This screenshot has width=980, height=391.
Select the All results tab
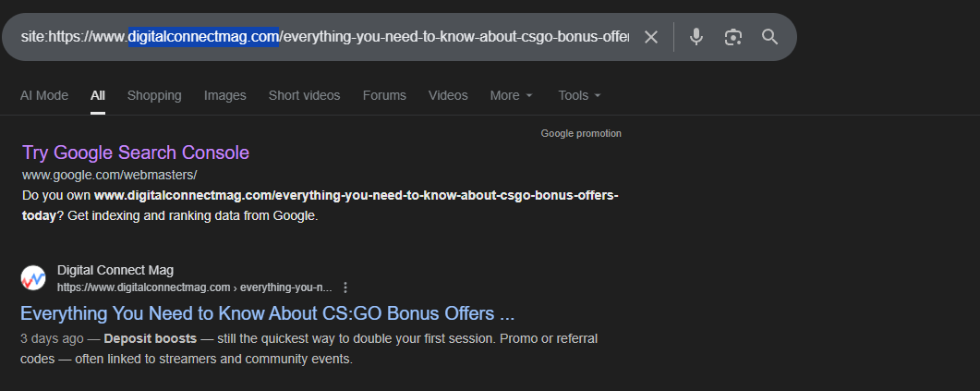click(x=98, y=95)
